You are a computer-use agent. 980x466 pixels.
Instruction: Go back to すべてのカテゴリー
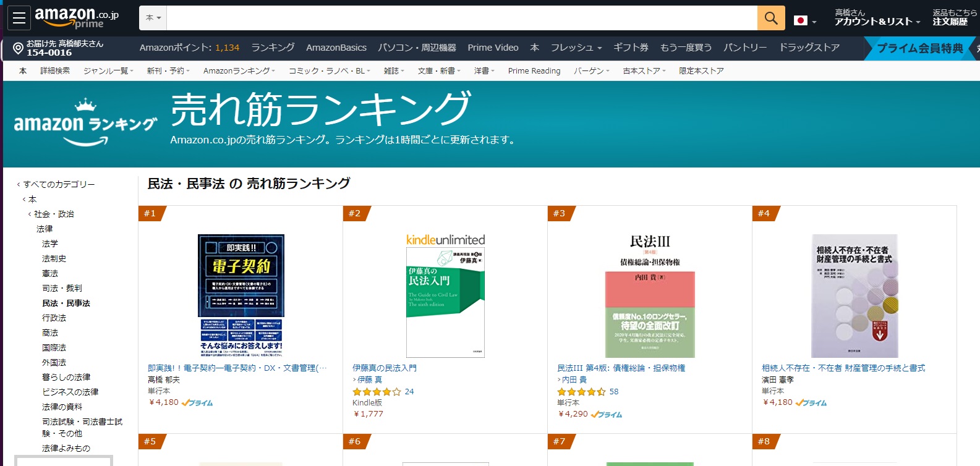pyautogui.click(x=59, y=184)
